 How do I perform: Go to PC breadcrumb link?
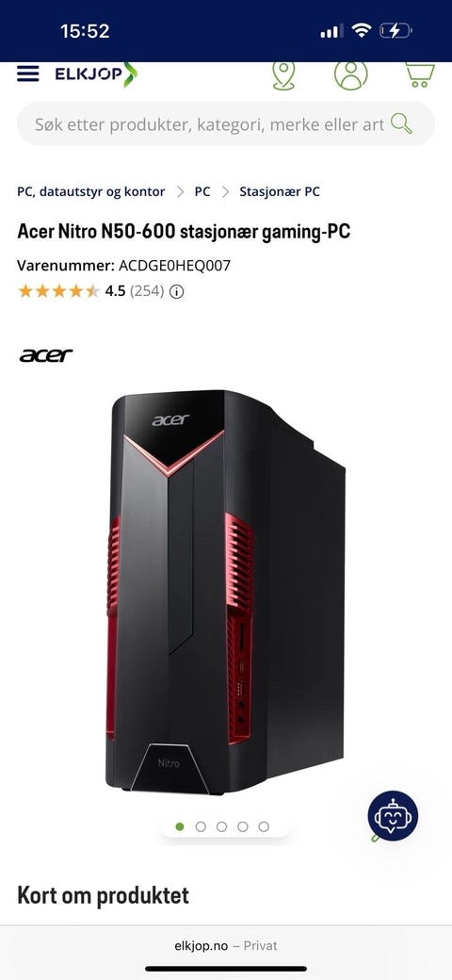(x=202, y=192)
